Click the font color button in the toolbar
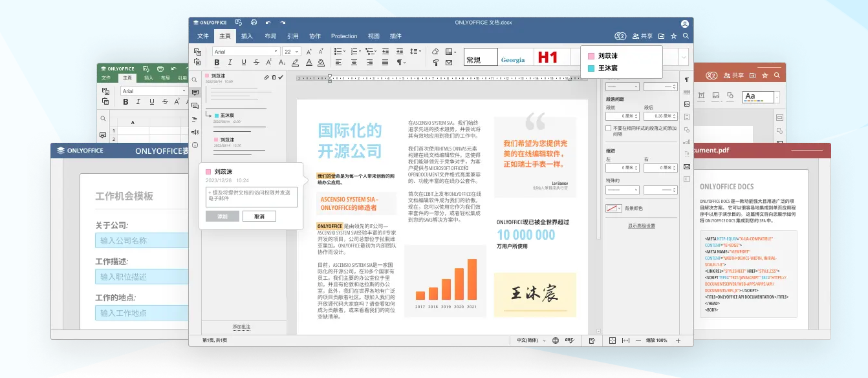868x378 pixels. (309, 63)
